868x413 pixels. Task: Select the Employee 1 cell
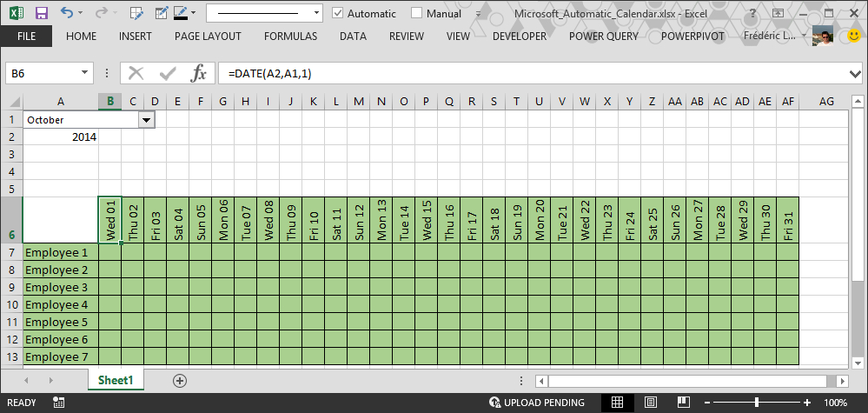[61, 252]
